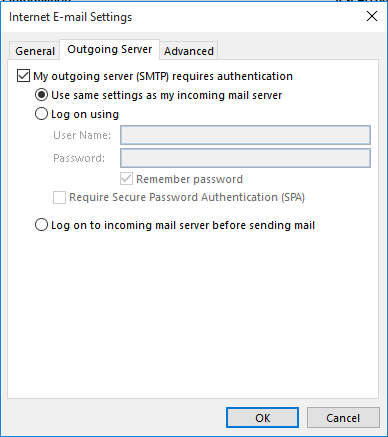Select the Outgoing Server tab
Screen dimensions: 388x437
coord(110,49)
